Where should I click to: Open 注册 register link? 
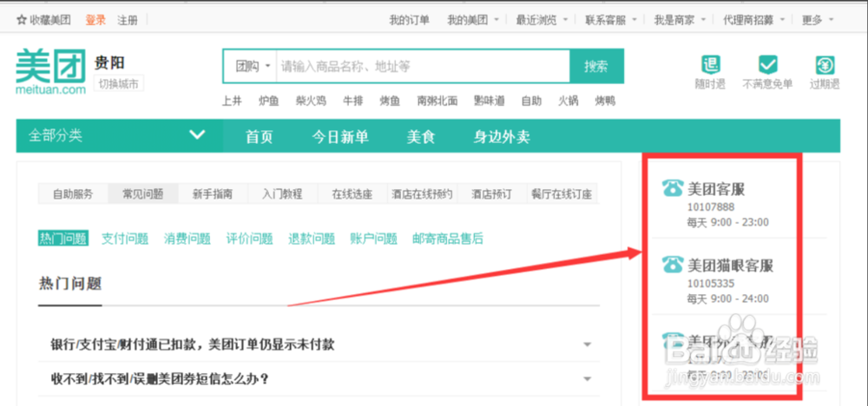[x=127, y=21]
